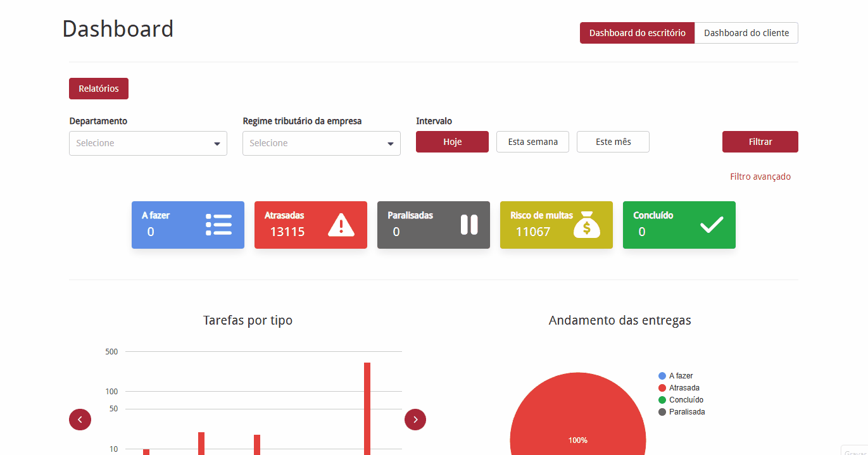This screenshot has height=455, width=868.
Task: Click the Andamento das entregas chart title
Action: coord(620,320)
